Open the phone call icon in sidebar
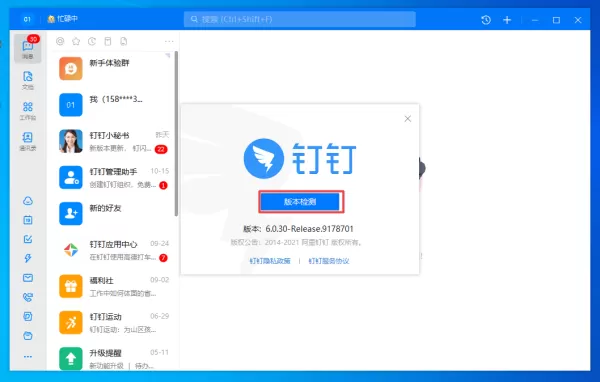Screen dimensions: 600x382 tap(28, 297)
